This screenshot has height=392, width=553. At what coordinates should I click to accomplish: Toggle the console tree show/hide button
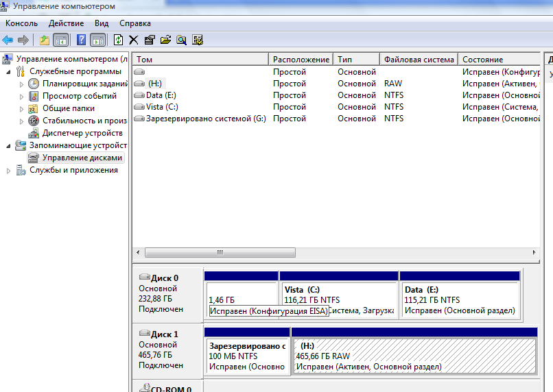click(60, 40)
